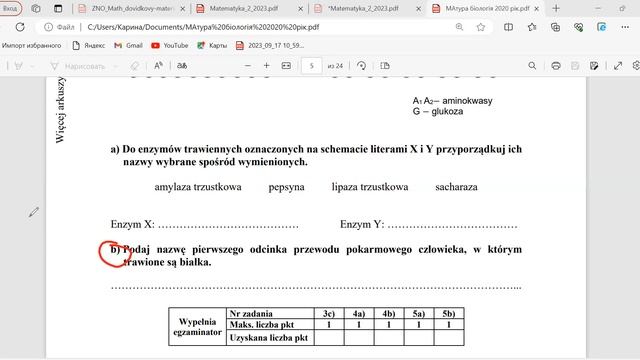Expand the Нарисовать pen options dropdown
This screenshot has height=360, width=640.
[116, 66]
